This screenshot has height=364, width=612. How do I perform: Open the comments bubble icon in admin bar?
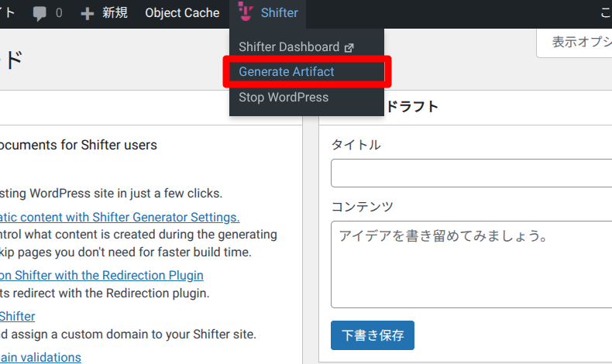click(40, 13)
